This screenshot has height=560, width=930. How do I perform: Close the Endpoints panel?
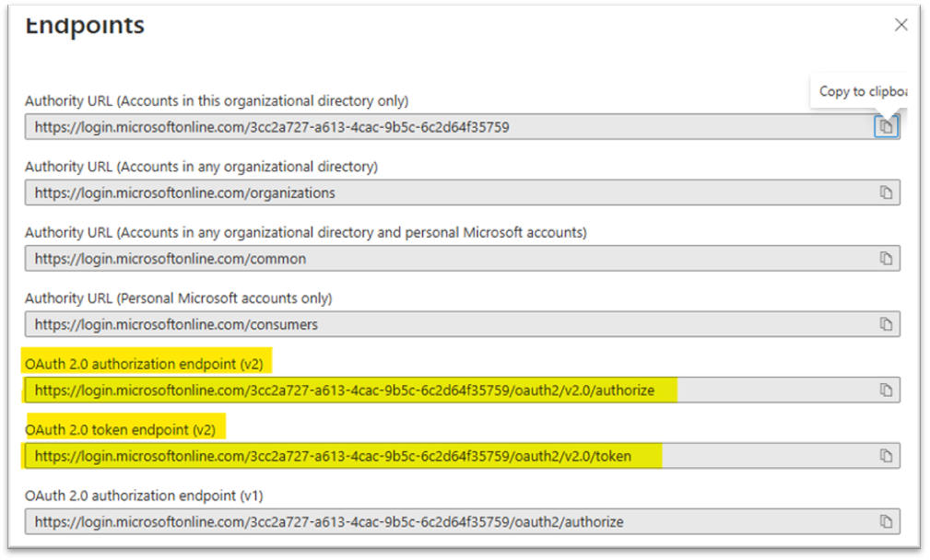point(901,25)
